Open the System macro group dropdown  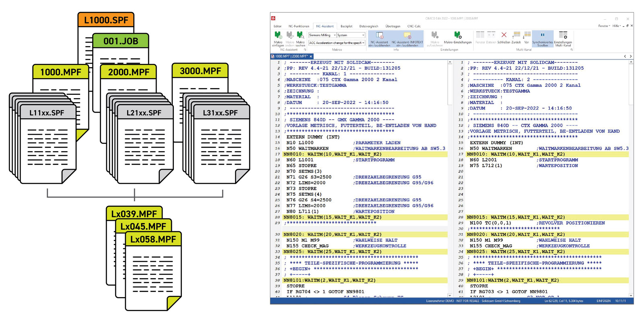pos(363,35)
